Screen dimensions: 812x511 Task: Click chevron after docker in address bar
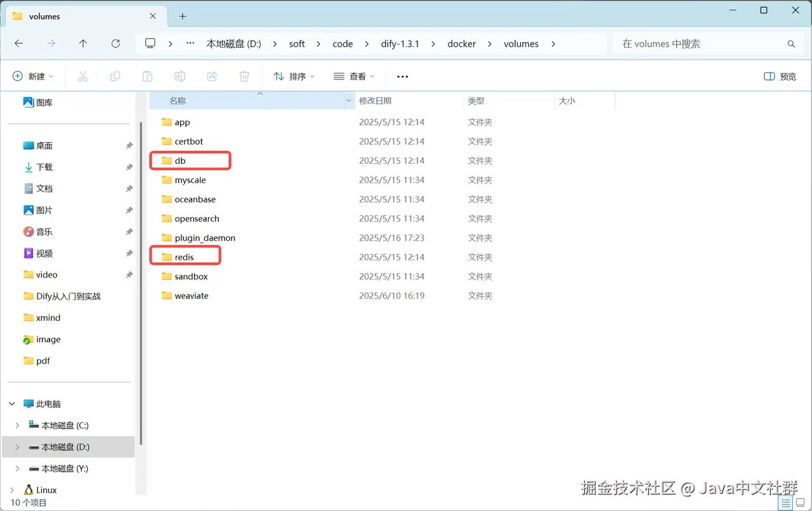tap(490, 44)
